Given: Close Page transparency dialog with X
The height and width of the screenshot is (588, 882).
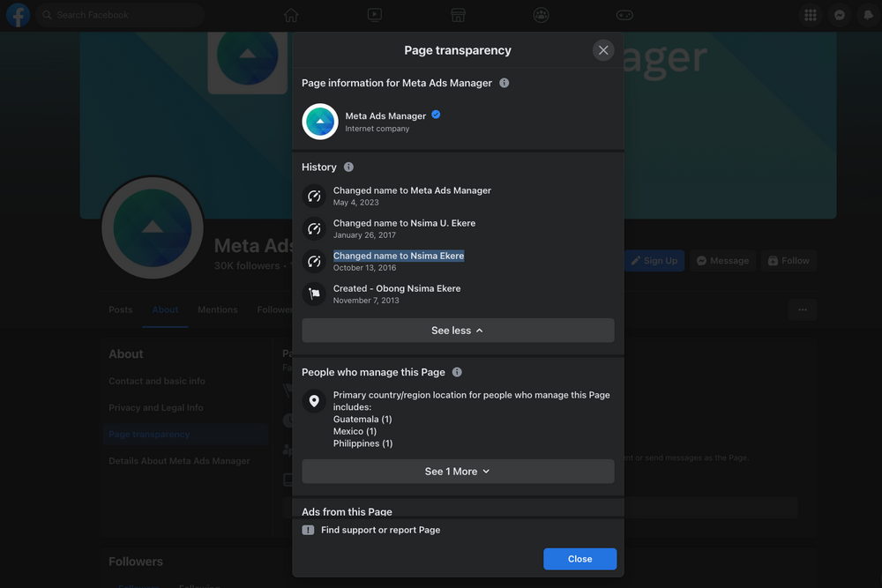Looking at the screenshot, I should click(603, 50).
